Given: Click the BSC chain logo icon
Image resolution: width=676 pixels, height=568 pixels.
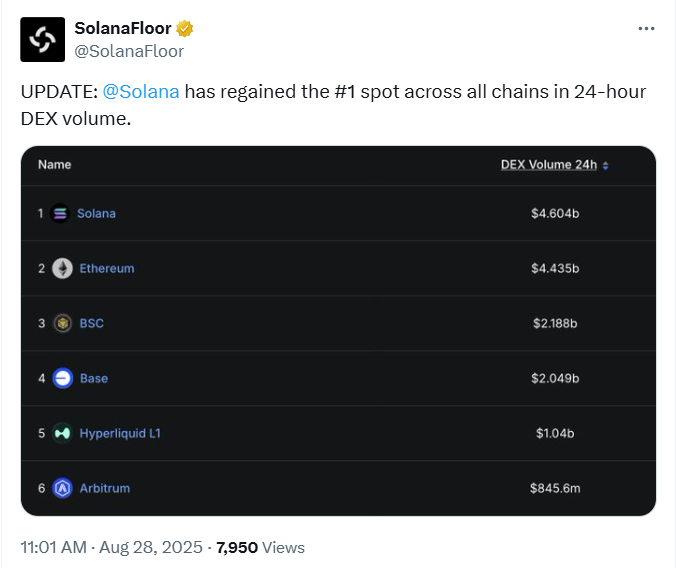Looking at the screenshot, I should (x=63, y=323).
